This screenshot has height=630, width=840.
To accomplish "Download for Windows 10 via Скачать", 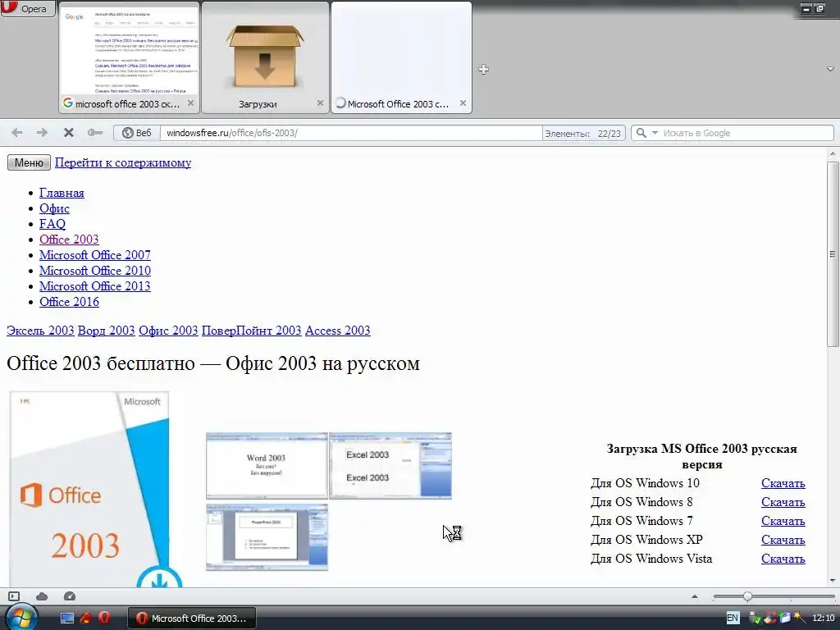I will pyautogui.click(x=783, y=482).
